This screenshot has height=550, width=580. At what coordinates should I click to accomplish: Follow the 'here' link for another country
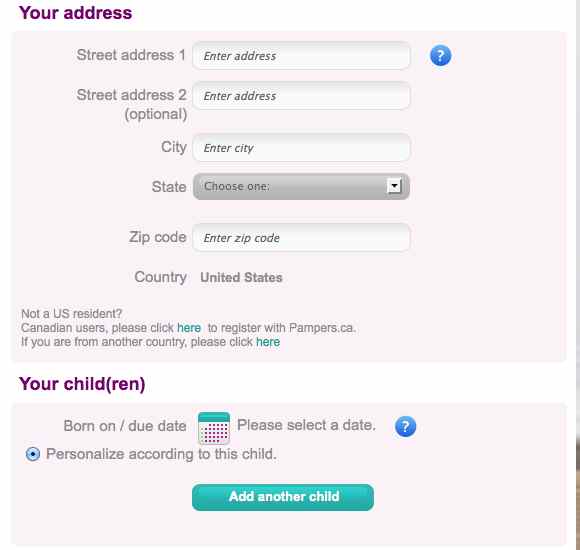click(x=268, y=342)
